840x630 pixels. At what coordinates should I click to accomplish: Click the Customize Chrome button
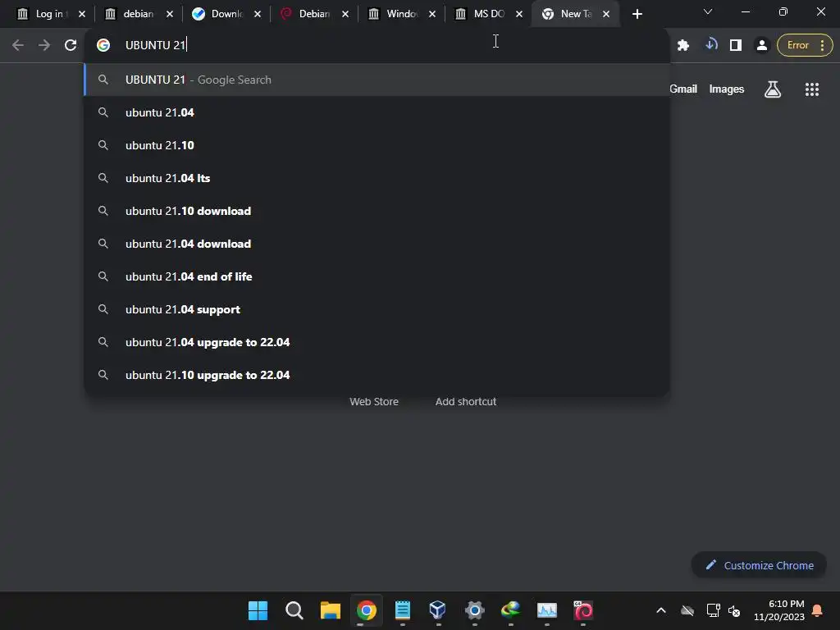(x=759, y=565)
